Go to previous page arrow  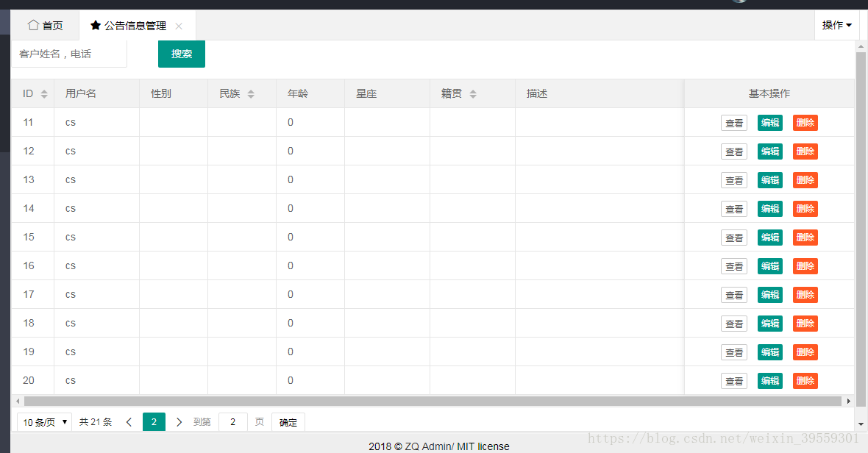[x=129, y=422]
